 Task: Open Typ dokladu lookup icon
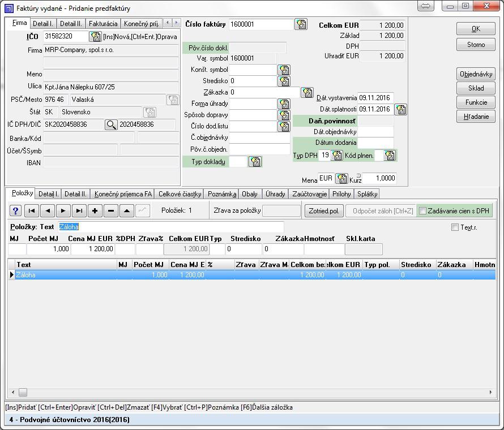(x=255, y=161)
